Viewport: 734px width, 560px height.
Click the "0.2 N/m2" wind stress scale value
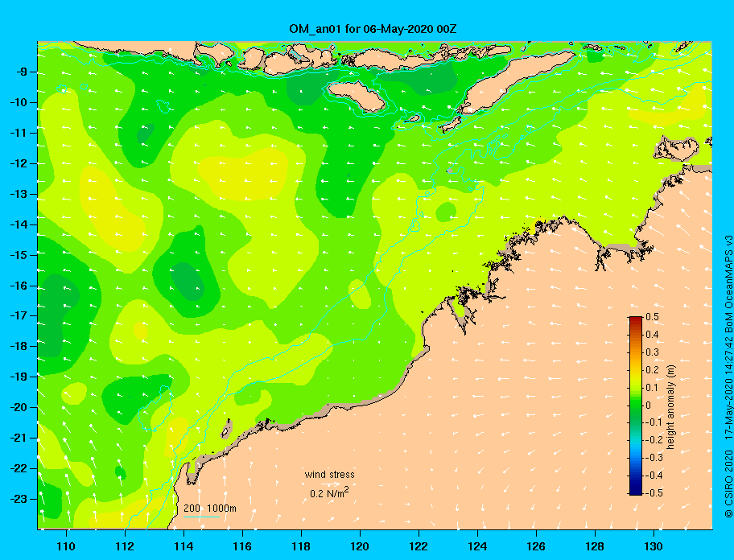click(x=329, y=492)
